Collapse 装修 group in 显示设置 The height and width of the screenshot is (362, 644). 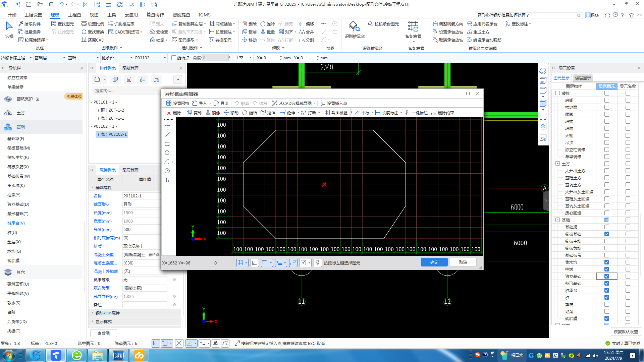click(x=557, y=93)
